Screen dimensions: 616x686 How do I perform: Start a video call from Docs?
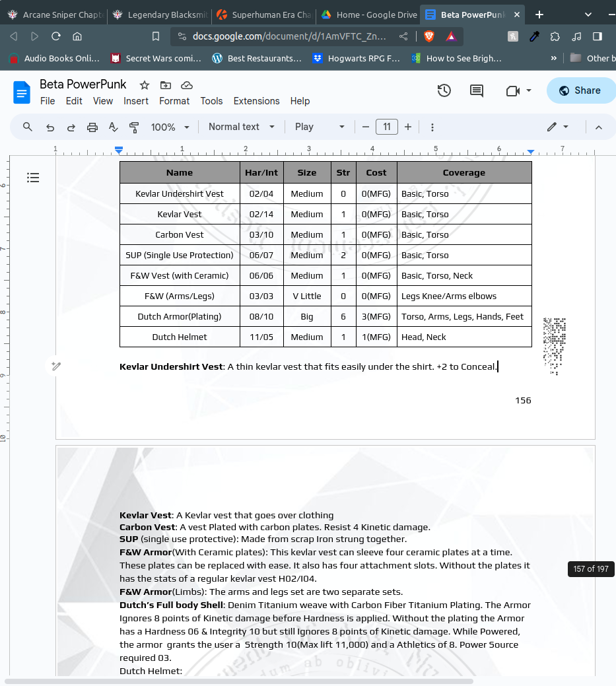point(512,90)
